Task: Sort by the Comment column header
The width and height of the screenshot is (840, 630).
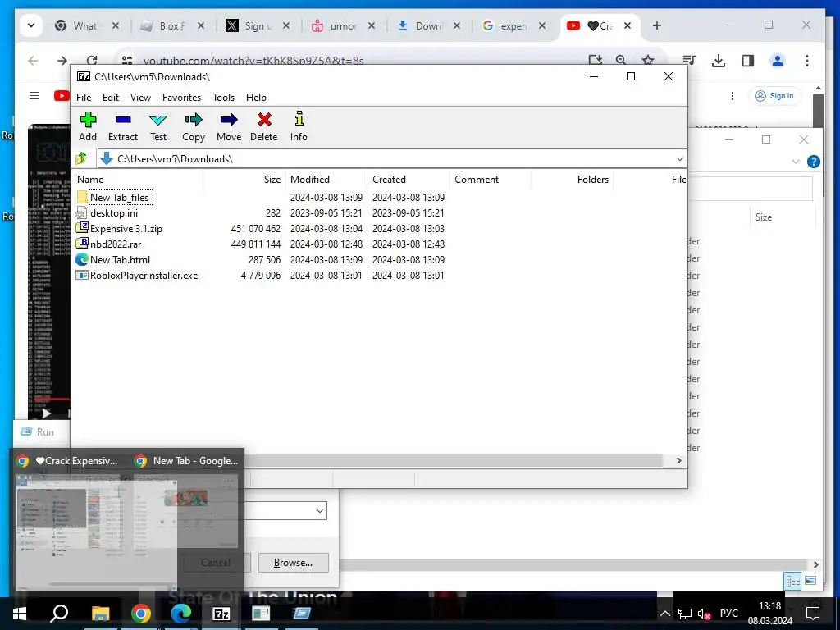Action: [477, 180]
